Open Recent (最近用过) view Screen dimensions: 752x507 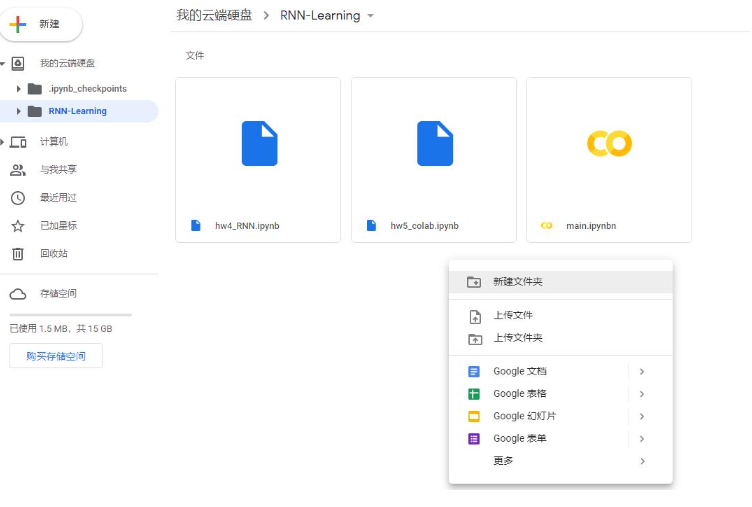(58, 198)
